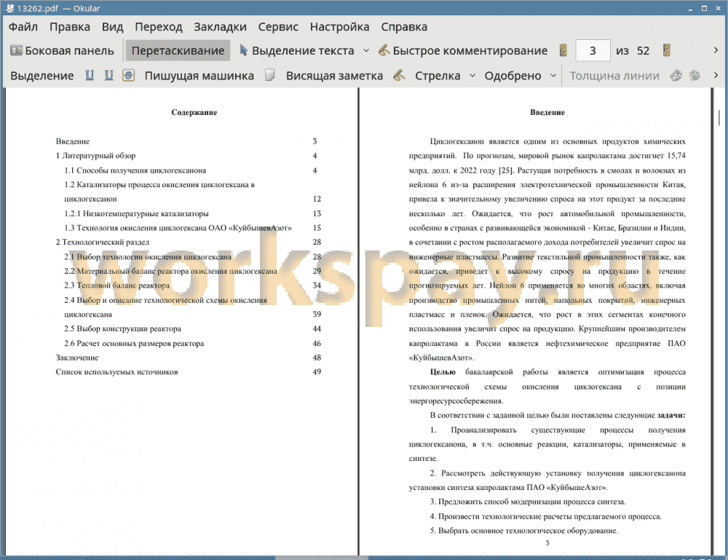Click Введение entry in contents
The width and height of the screenshot is (728, 560).
[x=72, y=141]
